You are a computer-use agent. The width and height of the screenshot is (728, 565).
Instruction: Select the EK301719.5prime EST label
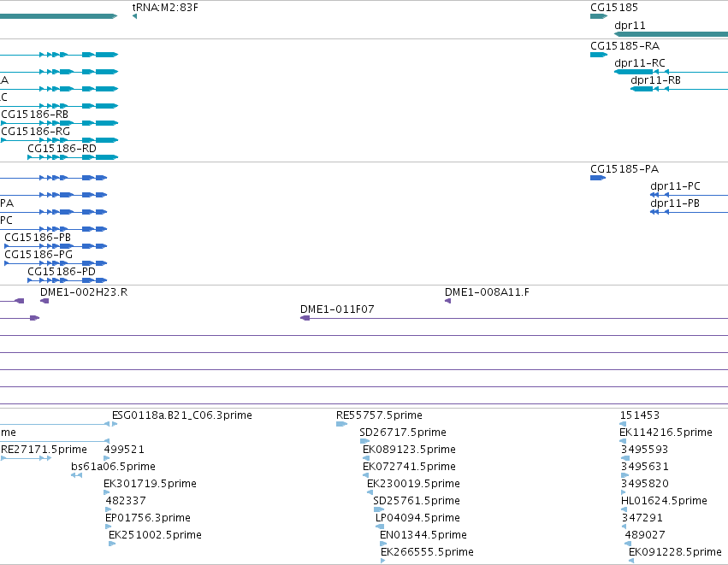click(150, 484)
